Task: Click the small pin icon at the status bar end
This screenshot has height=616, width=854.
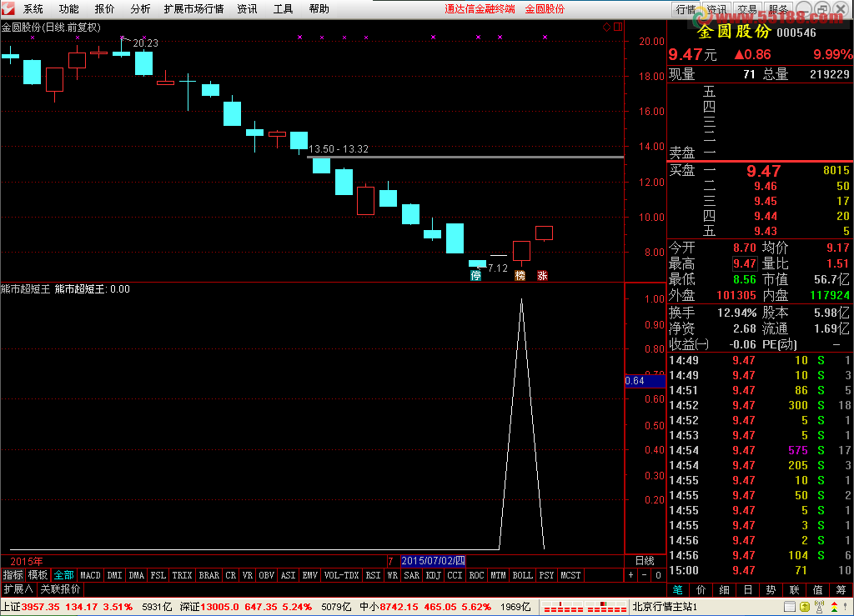Action: click(x=847, y=606)
